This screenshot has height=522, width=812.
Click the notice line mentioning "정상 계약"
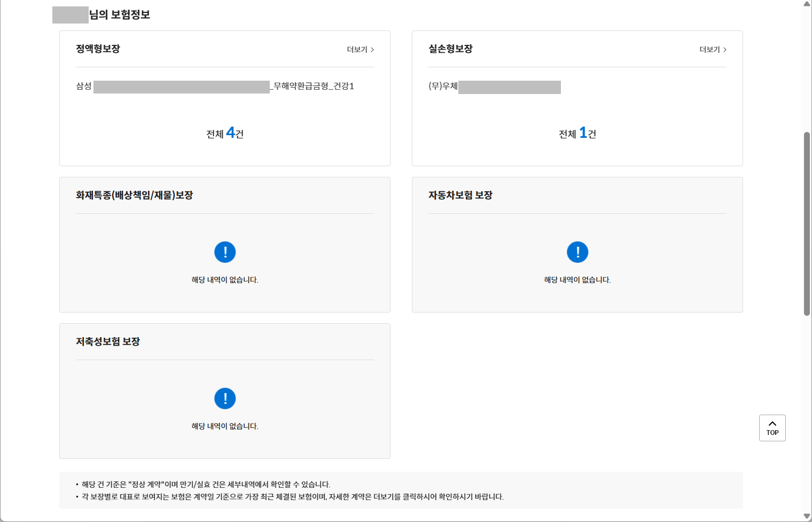(x=206, y=485)
